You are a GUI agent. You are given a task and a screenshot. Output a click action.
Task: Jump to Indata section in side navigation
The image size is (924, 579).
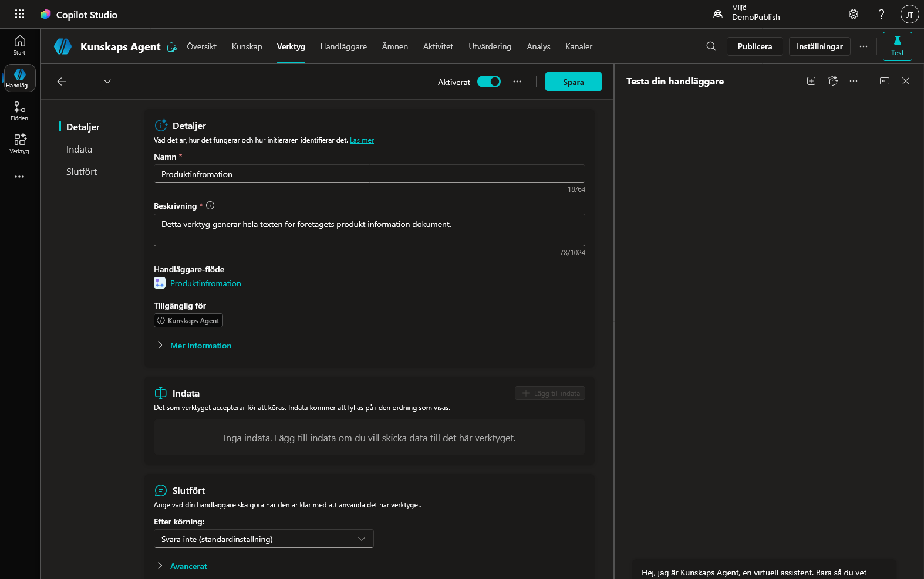pos(79,150)
